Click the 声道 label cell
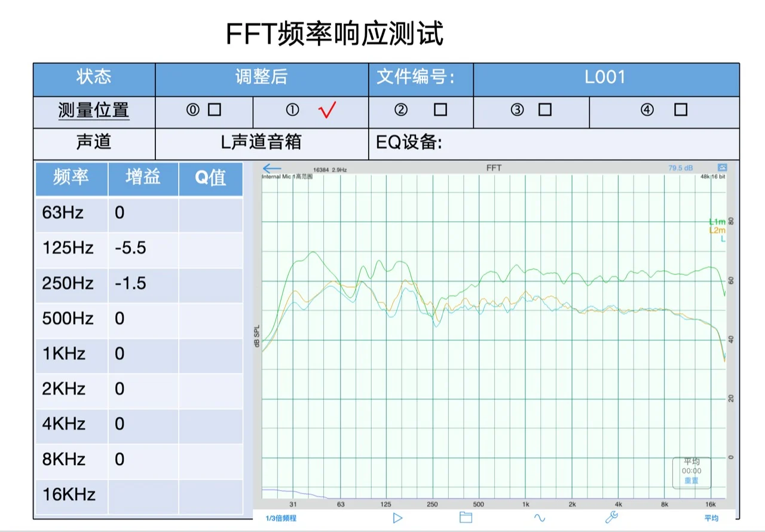765x532 pixels. pyautogui.click(x=94, y=144)
